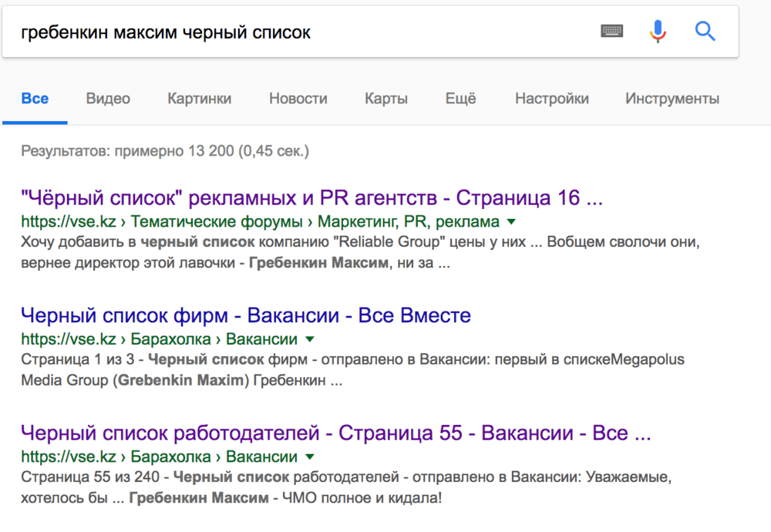Expand the Ещё menu
This screenshot has width=771, height=532.
460,99
